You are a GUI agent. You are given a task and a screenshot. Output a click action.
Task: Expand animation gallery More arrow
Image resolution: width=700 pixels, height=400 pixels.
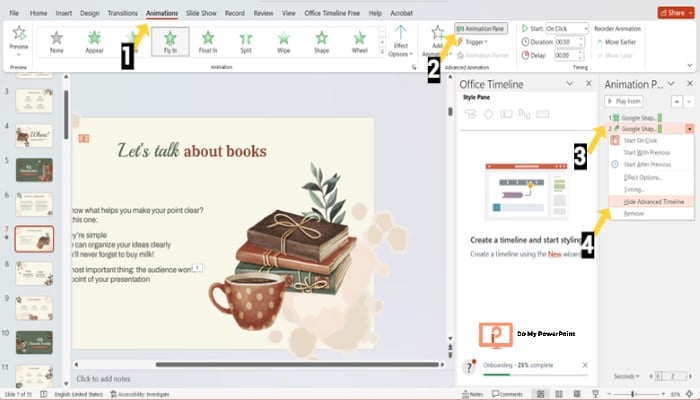point(382,52)
